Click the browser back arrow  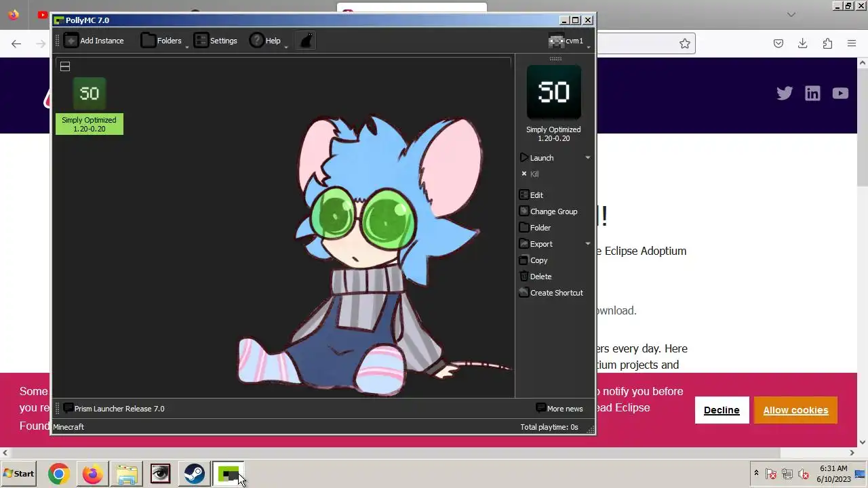16,43
